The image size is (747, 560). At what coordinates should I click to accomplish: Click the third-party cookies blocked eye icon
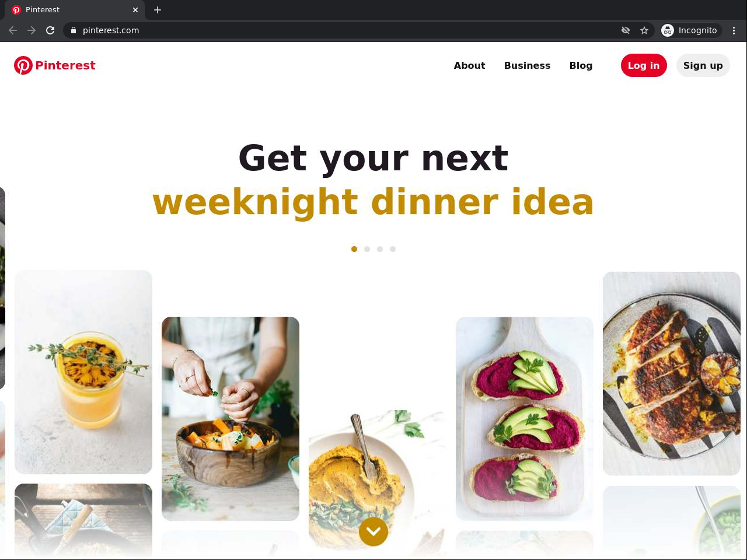626,30
